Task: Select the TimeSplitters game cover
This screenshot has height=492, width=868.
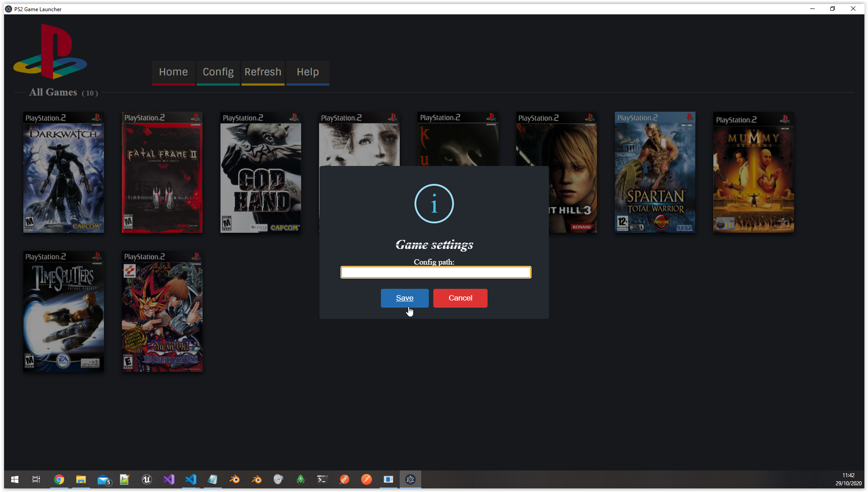Action: 64,312
